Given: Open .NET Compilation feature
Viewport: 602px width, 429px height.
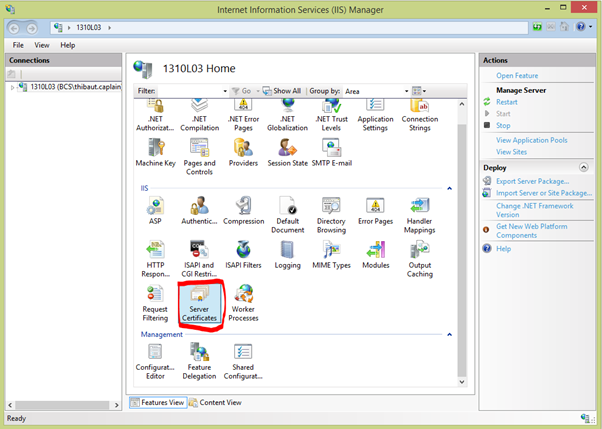Looking at the screenshot, I should pos(199,116).
